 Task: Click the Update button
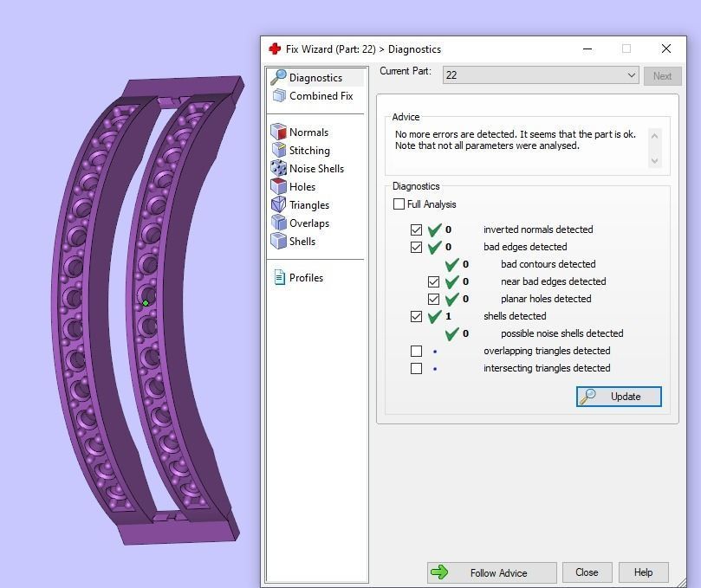pyautogui.click(x=619, y=397)
